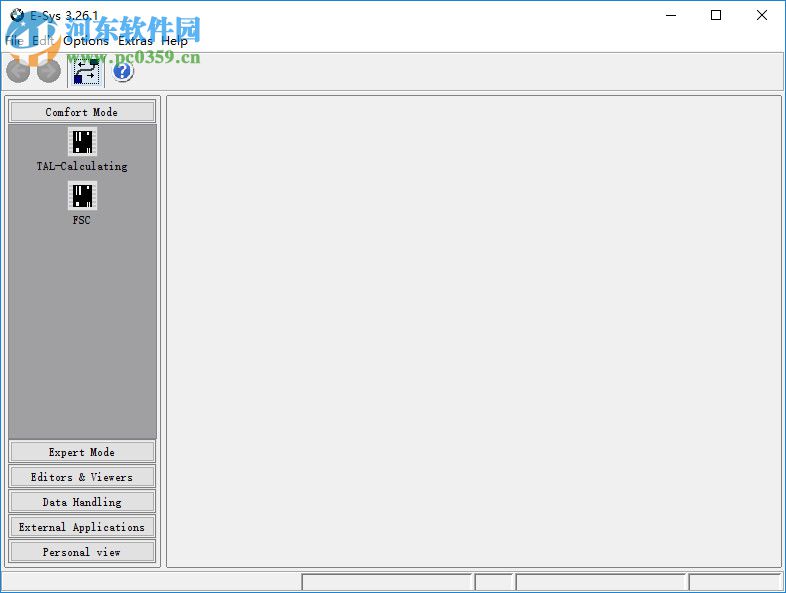Expand the Data Handling section
Viewport: 786px width, 593px height.
tap(82, 502)
